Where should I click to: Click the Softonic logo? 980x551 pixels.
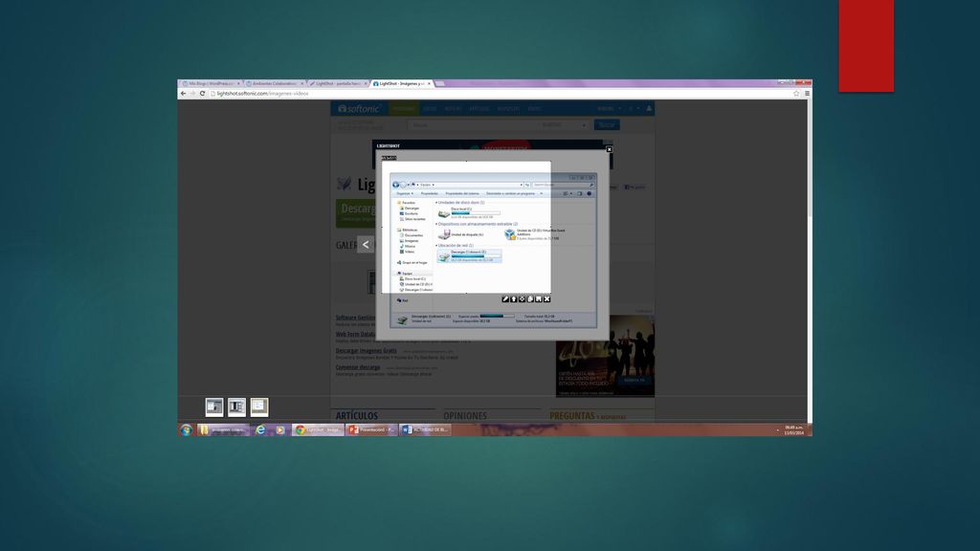[x=359, y=109]
